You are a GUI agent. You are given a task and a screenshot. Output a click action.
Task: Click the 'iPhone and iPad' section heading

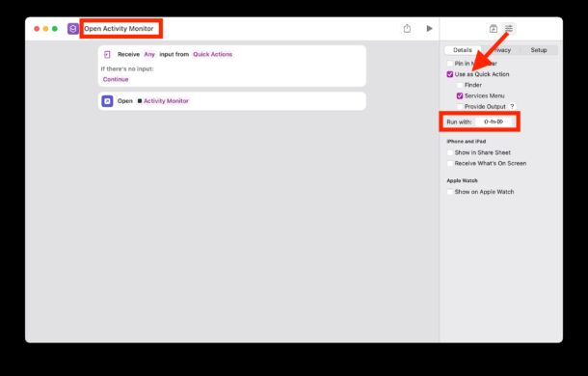coord(467,142)
